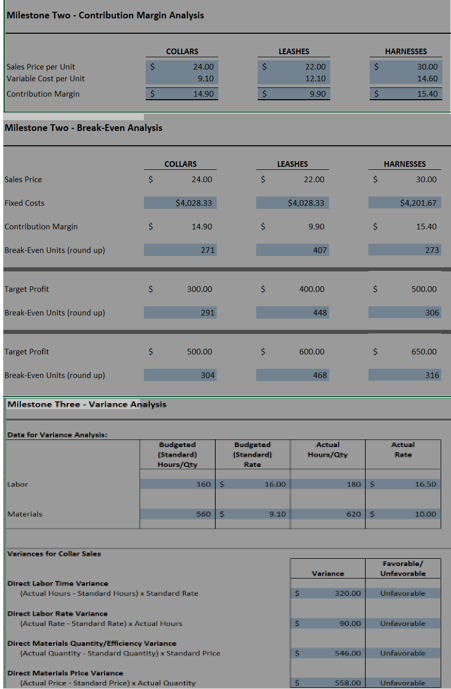This screenshot has width=451, height=689.
Task: Select Unfavorable cell beside 90.00 variance
Action: coord(403,624)
